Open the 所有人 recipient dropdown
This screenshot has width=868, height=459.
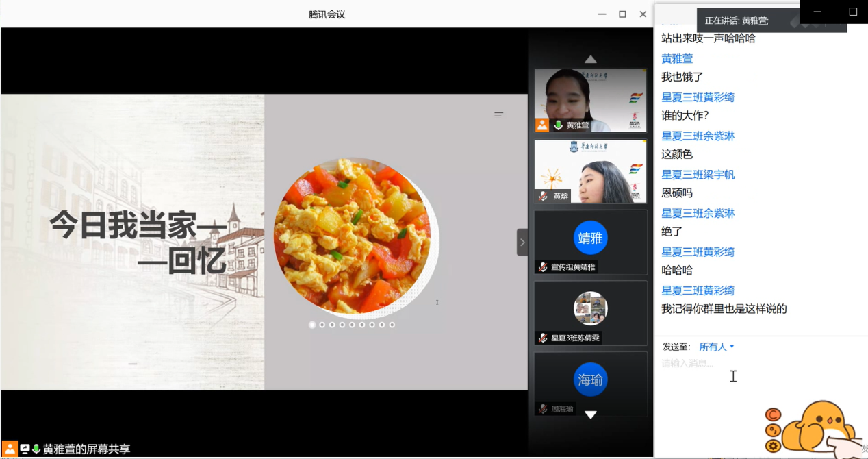pos(717,347)
